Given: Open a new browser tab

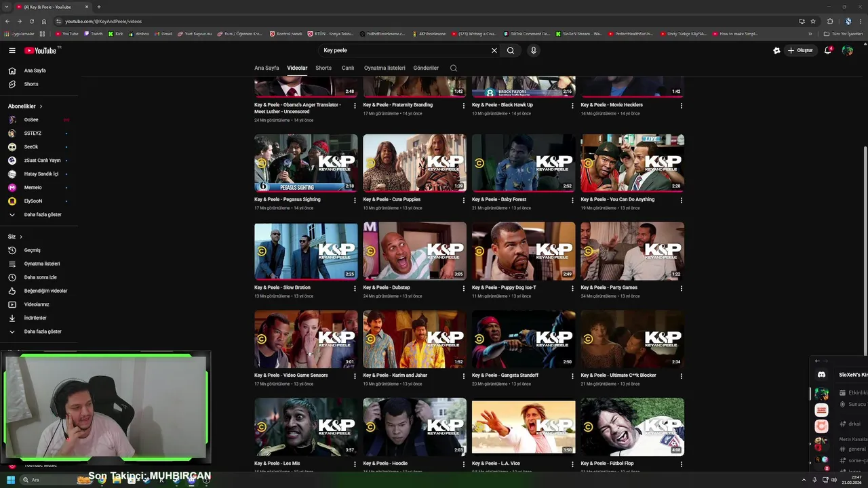Looking at the screenshot, I should coord(99,7).
